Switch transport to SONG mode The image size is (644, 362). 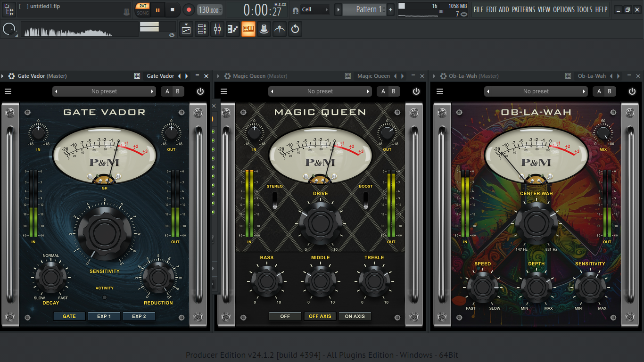tap(143, 13)
